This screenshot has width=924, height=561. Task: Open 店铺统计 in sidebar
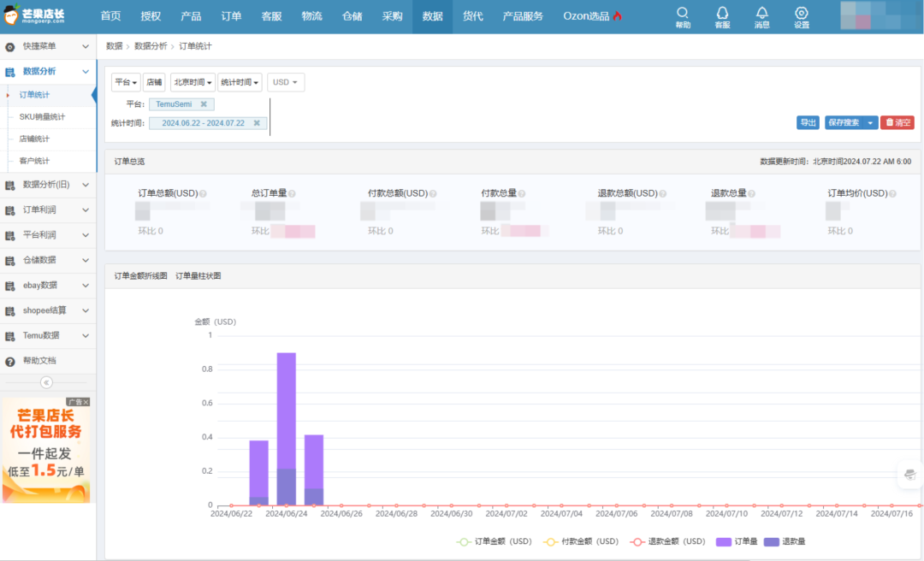(35, 139)
